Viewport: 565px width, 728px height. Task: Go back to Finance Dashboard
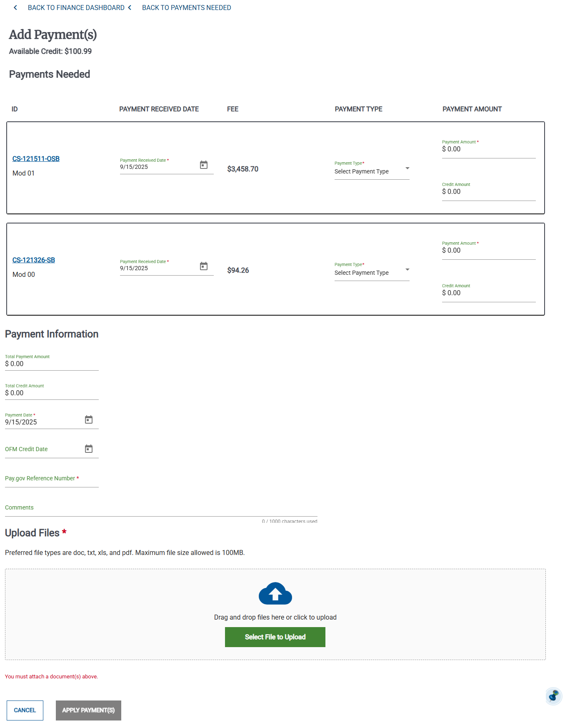coord(76,8)
